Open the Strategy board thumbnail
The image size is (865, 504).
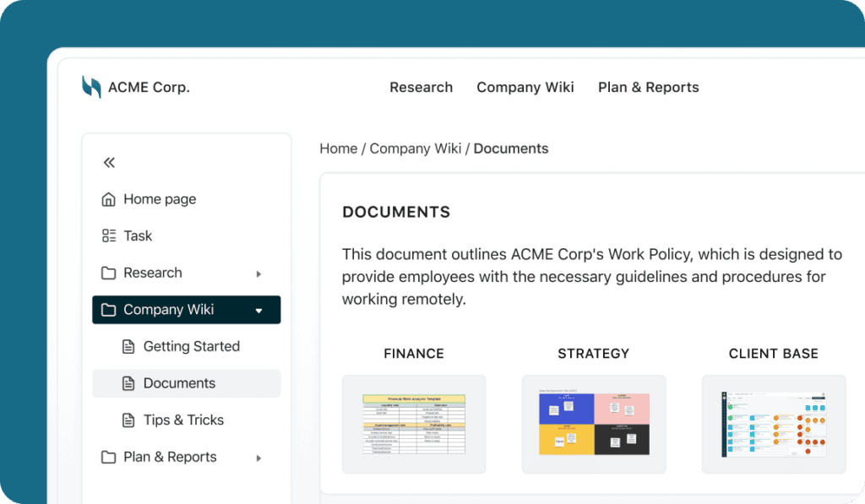click(594, 424)
